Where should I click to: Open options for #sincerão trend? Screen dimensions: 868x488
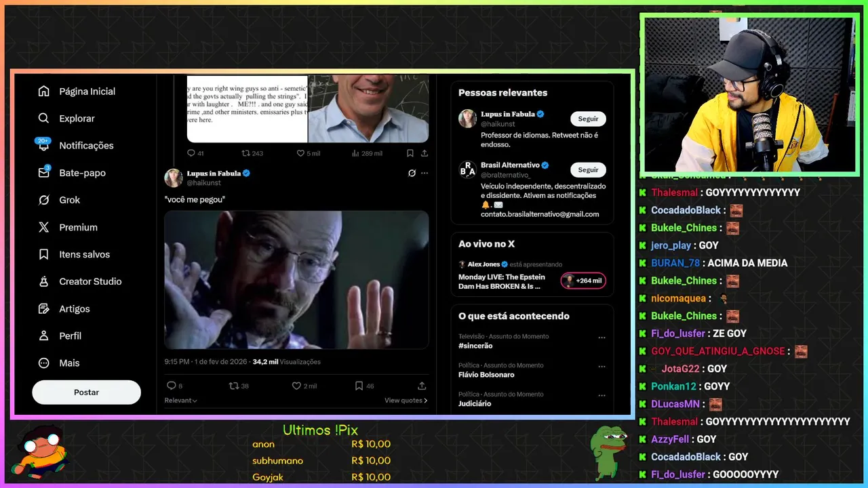click(601, 337)
